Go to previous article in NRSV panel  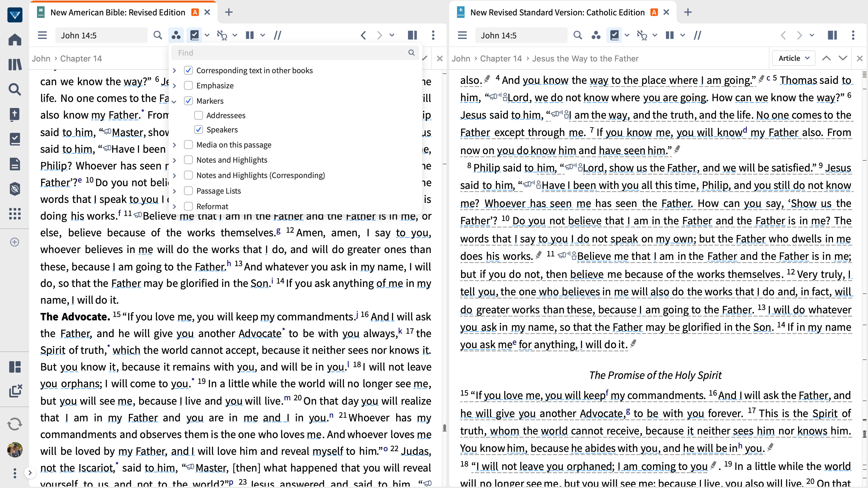tap(826, 58)
